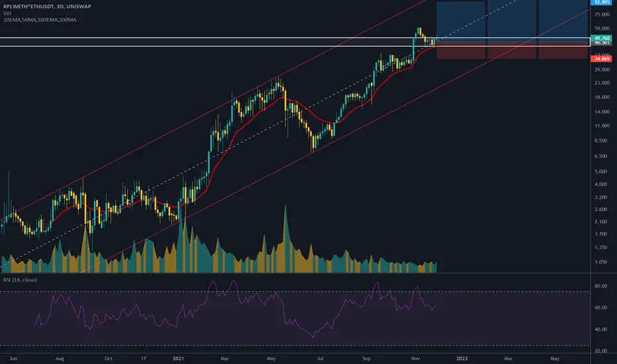Select the Vol indicator label
Viewport: 617px width, 364px height.
7,13
